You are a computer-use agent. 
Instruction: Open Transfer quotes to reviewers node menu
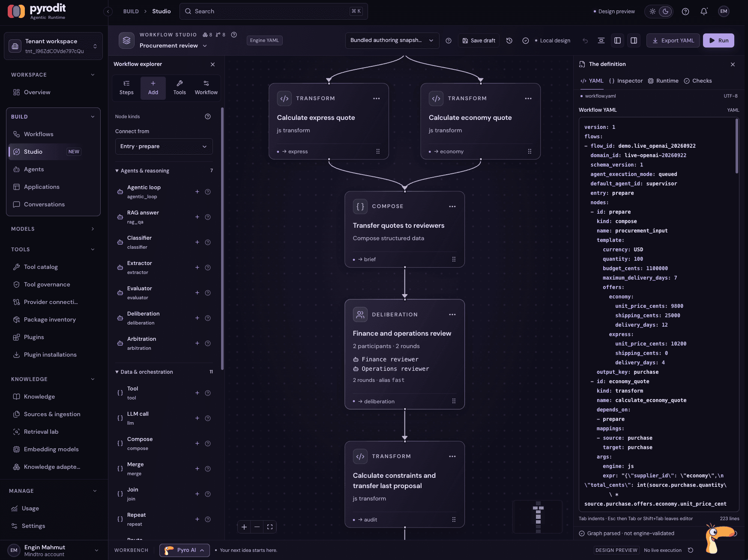[452, 206]
